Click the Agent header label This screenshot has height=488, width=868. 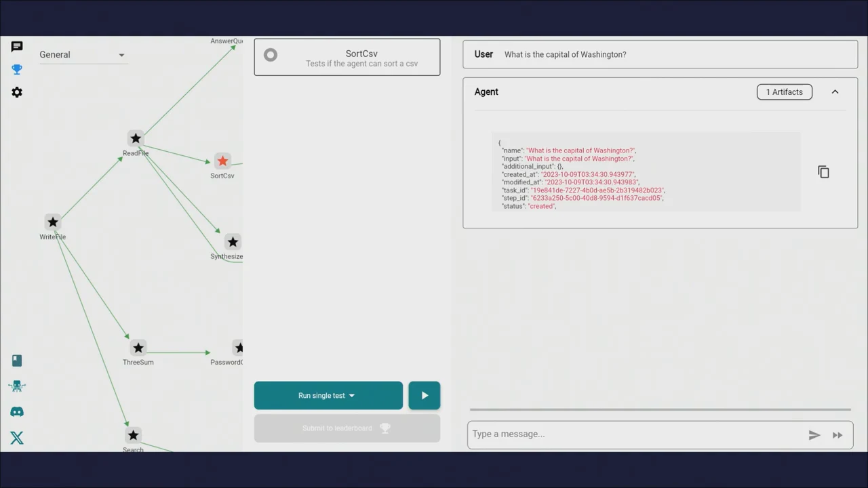[x=486, y=92]
